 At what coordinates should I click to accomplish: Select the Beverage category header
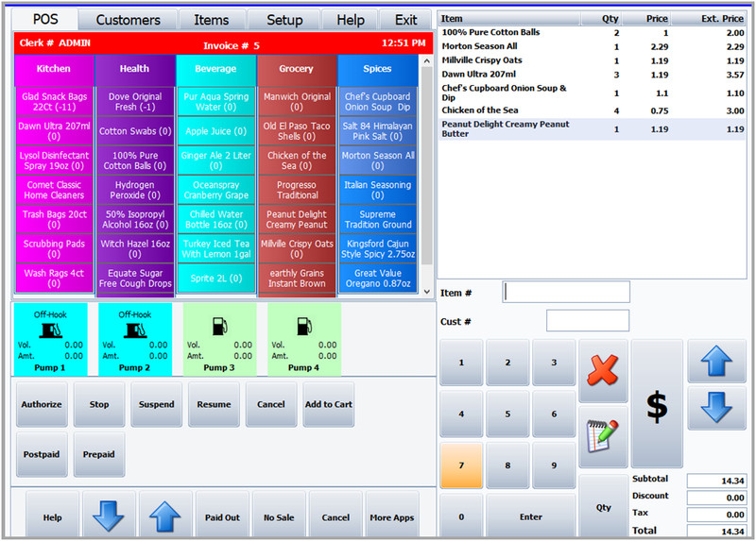pos(215,69)
